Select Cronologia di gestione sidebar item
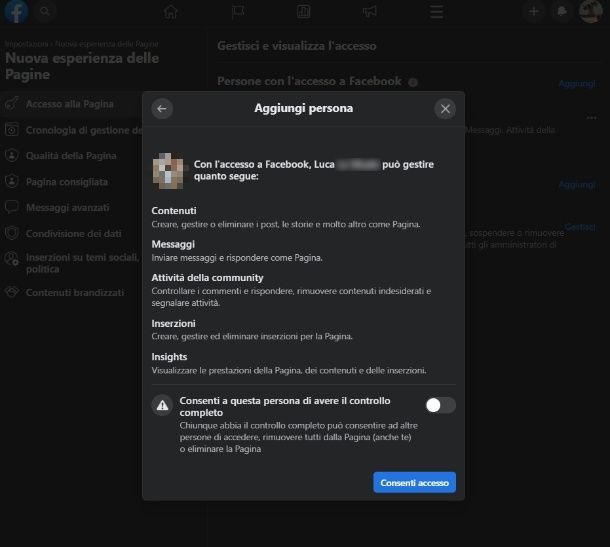The width and height of the screenshot is (610, 547). coord(72,130)
